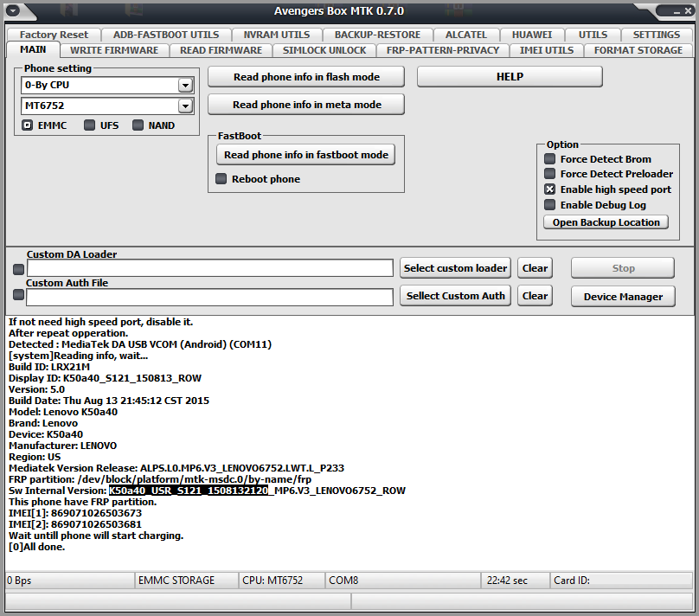The width and height of the screenshot is (699, 616).
Task: Click Read phone info in flash mode
Action: click(306, 77)
